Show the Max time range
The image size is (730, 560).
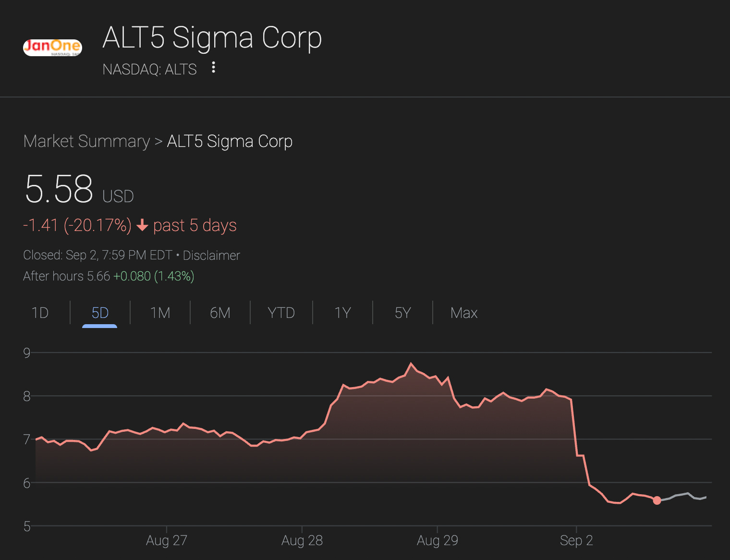[463, 313]
